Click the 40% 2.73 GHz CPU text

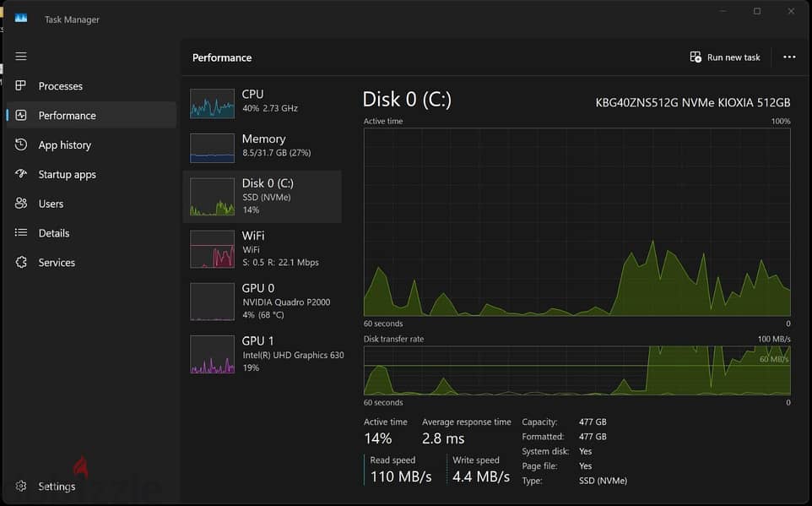coord(270,108)
